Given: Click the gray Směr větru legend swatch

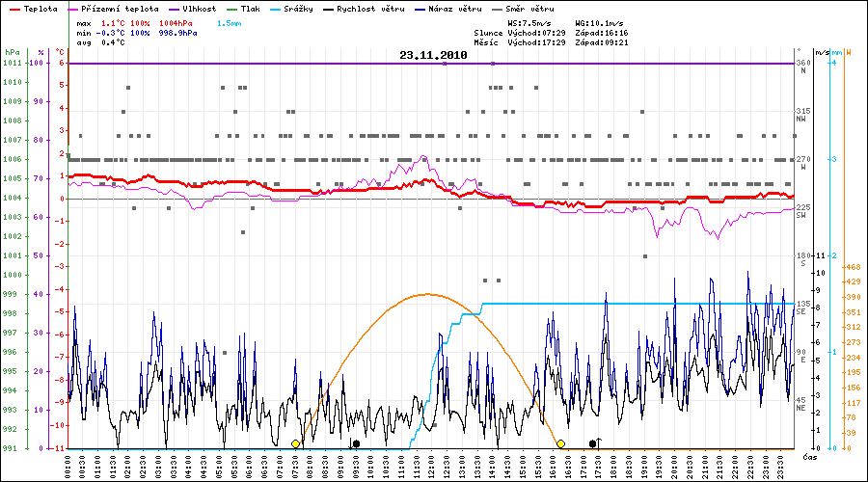Looking at the screenshot, I should pyautogui.click(x=497, y=10).
